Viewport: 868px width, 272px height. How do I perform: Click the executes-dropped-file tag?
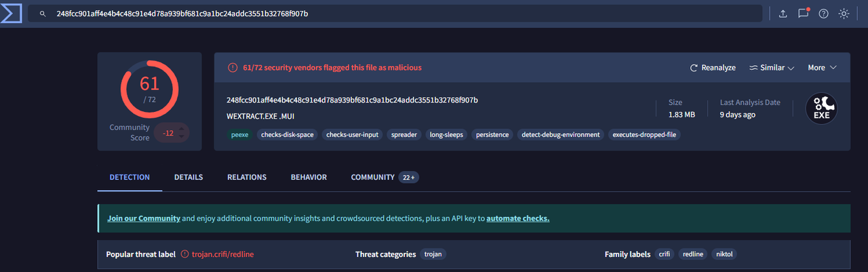click(x=645, y=134)
